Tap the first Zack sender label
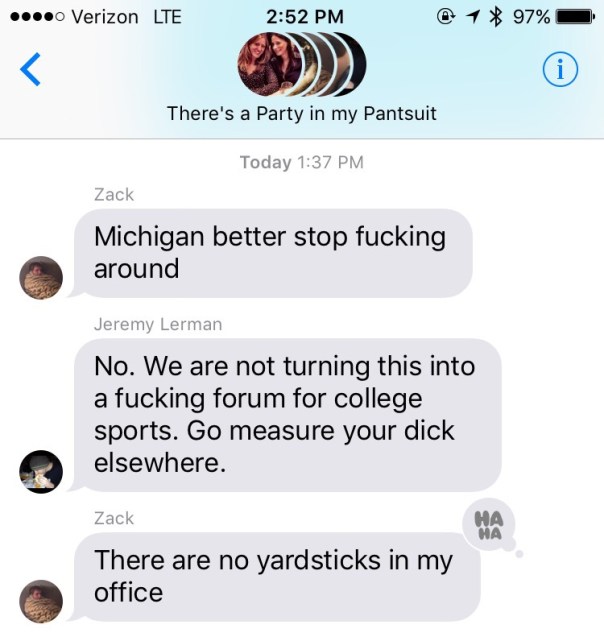The height and width of the screenshot is (637, 604). (x=114, y=195)
